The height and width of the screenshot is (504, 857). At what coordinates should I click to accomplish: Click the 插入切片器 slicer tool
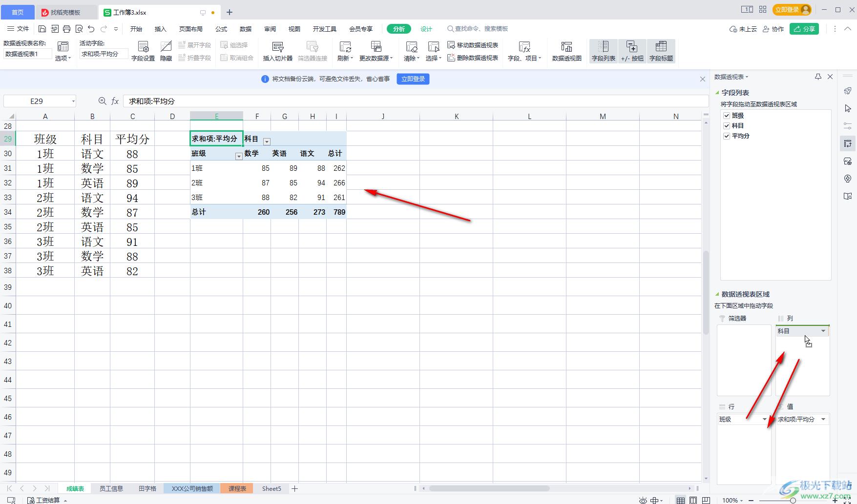pyautogui.click(x=278, y=51)
